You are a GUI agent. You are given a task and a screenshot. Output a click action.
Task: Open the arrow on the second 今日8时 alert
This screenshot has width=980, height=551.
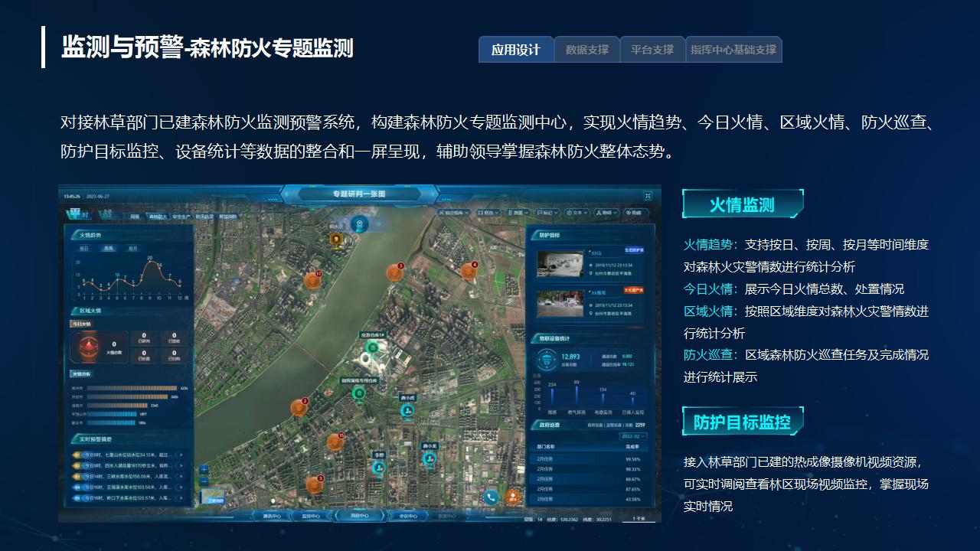pos(181,465)
